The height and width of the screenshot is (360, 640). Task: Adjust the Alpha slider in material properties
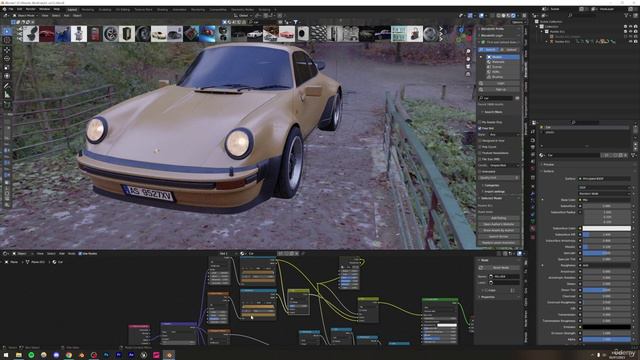click(607, 339)
